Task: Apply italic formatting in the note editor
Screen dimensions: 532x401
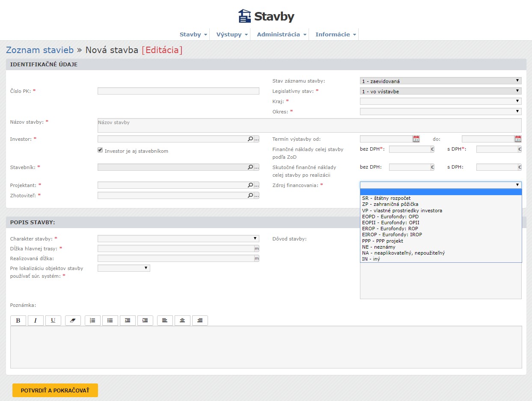Action: click(36, 321)
